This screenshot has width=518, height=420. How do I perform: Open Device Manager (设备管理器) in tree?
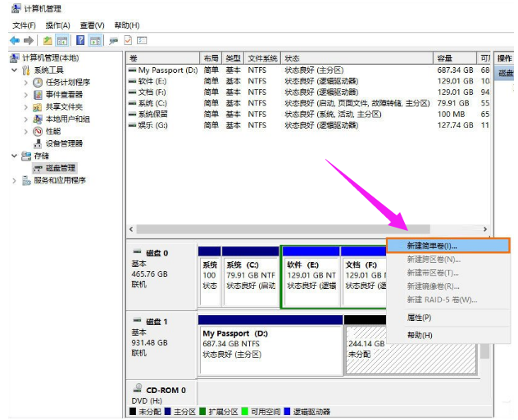(64, 143)
